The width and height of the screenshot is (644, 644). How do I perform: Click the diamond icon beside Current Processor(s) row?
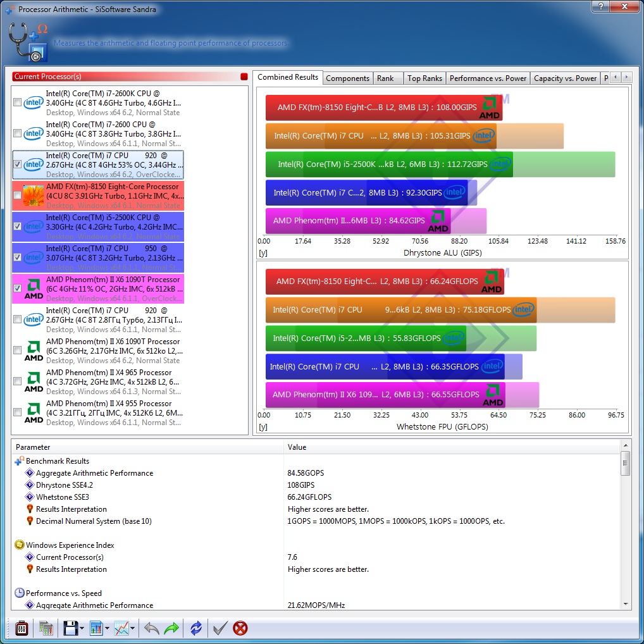[x=30, y=557]
